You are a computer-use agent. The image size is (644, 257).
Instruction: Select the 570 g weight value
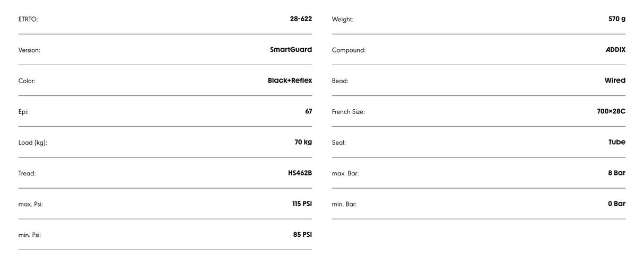click(617, 19)
